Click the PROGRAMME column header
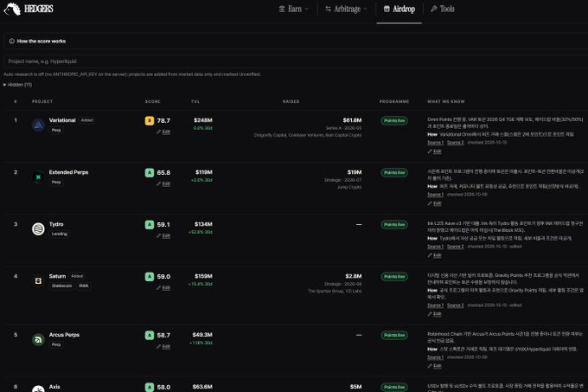This screenshot has height=392, width=588. coord(394,101)
